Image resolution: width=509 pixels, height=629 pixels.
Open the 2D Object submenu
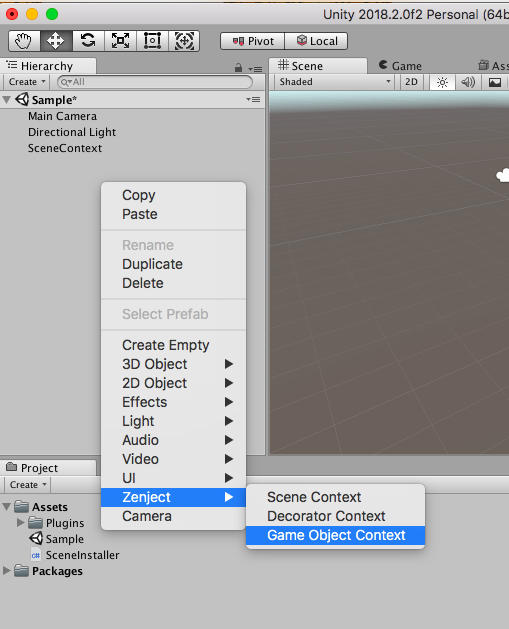[x=173, y=383]
